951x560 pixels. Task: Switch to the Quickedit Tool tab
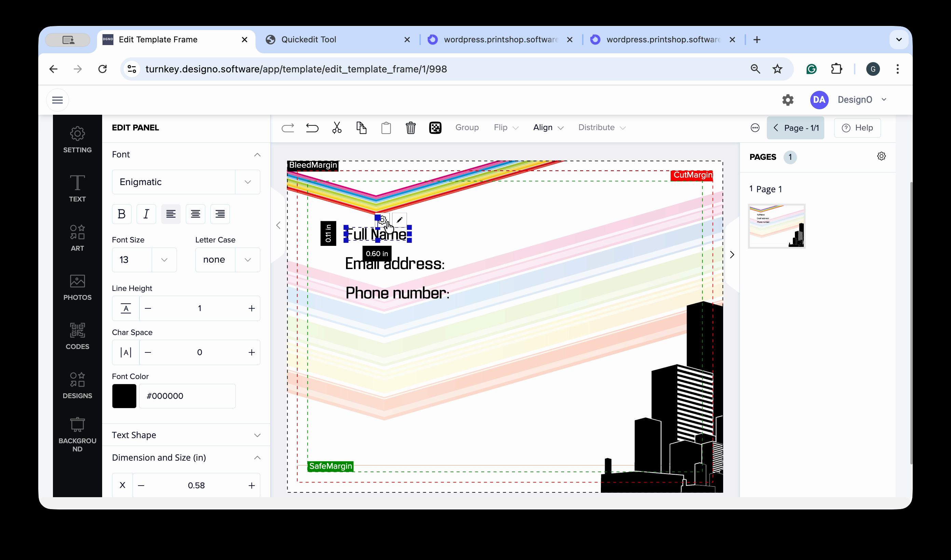tap(308, 40)
